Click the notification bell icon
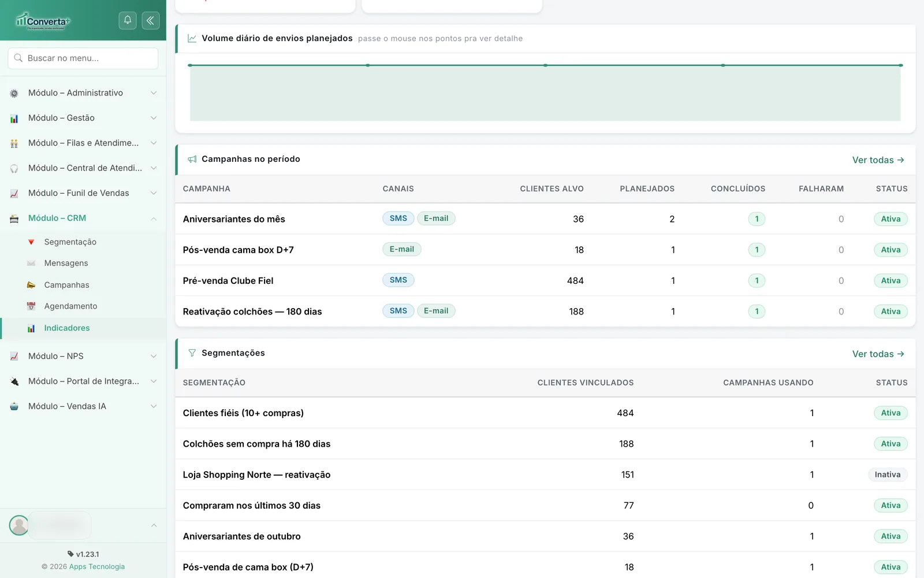Viewport: 924px width, 578px height. (128, 21)
